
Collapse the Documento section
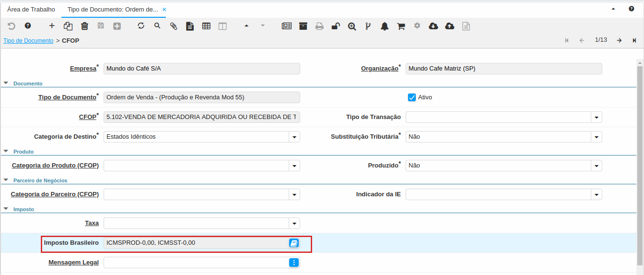point(6,83)
